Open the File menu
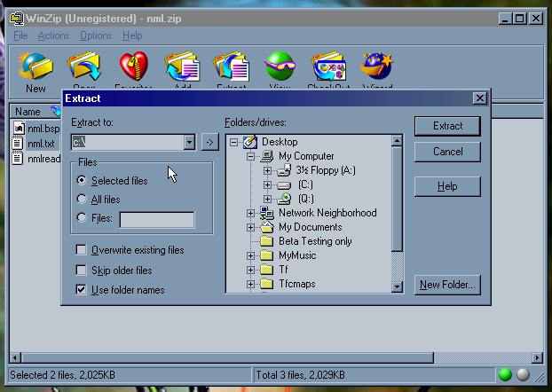This screenshot has width=552, height=392. point(20,35)
